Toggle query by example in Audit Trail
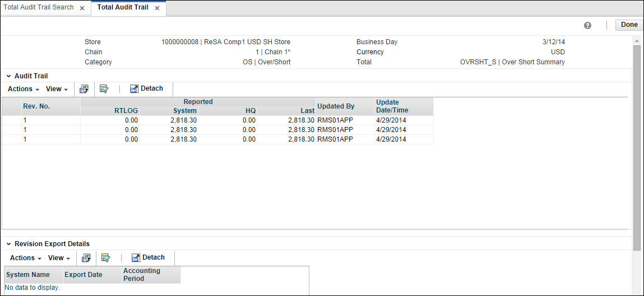Image resolution: width=644 pixels, height=296 pixels. pos(104,89)
